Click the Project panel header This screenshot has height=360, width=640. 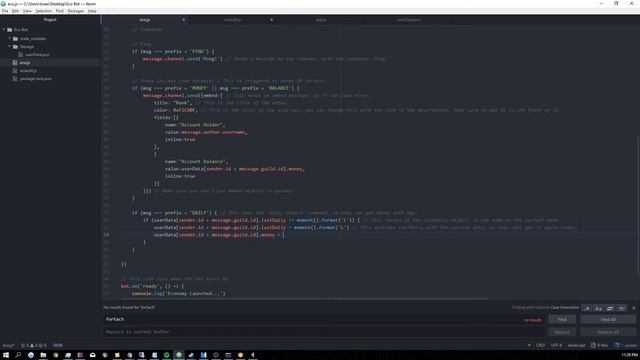(x=50, y=20)
